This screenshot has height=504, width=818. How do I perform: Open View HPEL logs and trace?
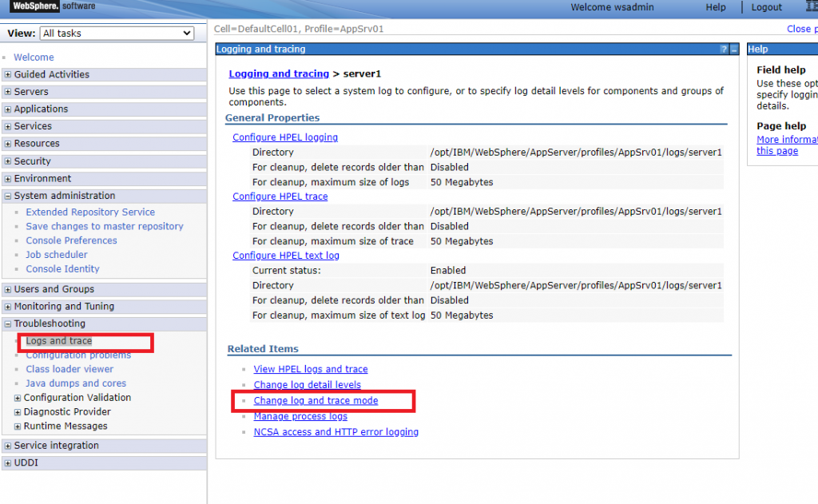311,369
